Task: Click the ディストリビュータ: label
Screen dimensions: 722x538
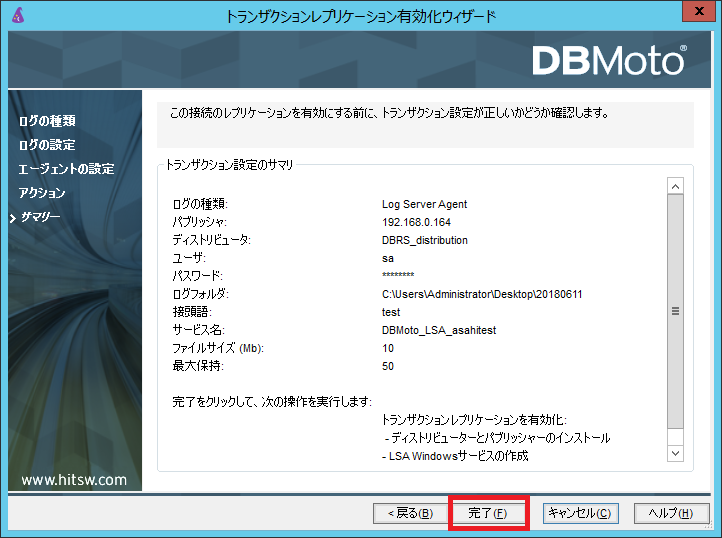Action: tap(211, 240)
